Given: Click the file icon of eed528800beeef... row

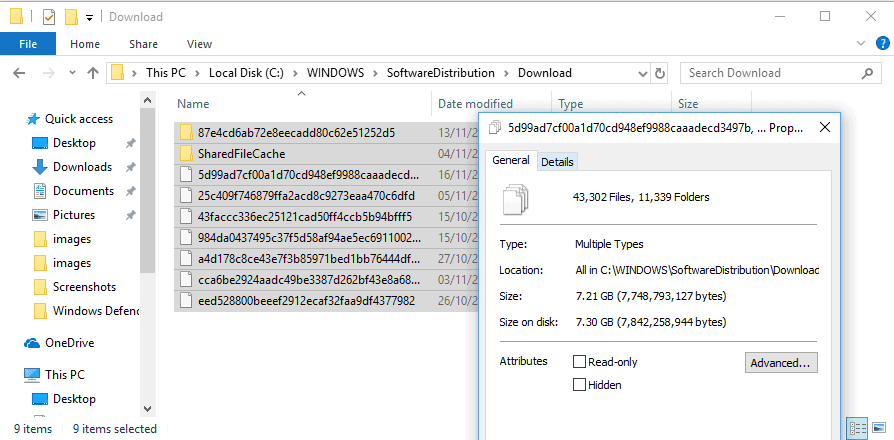Looking at the screenshot, I should coord(185,300).
